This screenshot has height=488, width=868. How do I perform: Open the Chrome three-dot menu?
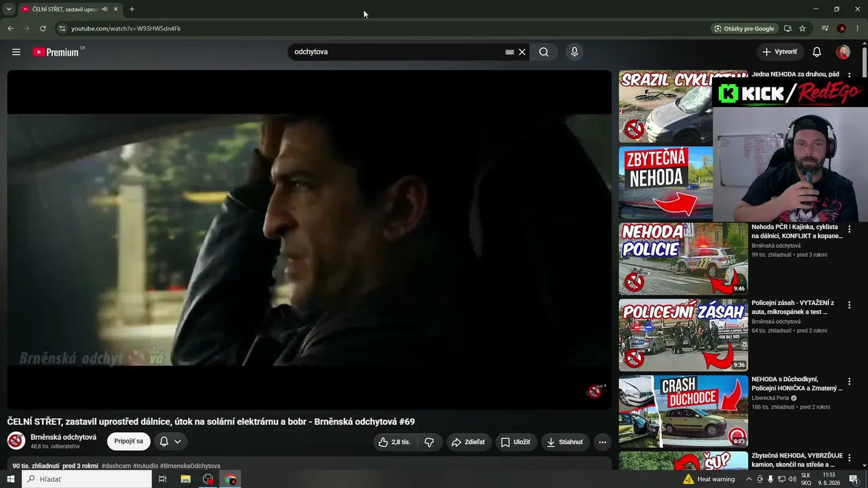pos(858,28)
